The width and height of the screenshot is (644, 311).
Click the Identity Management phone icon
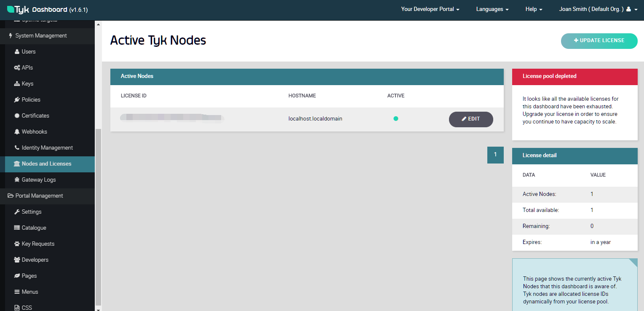pyautogui.click(x=17, y=148)
